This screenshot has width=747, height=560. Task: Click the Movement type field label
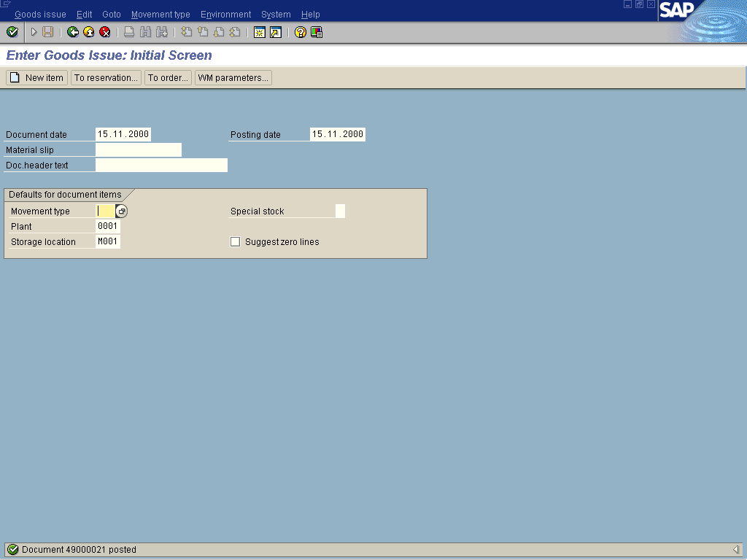pyautogui.click(x=41, y=211)
